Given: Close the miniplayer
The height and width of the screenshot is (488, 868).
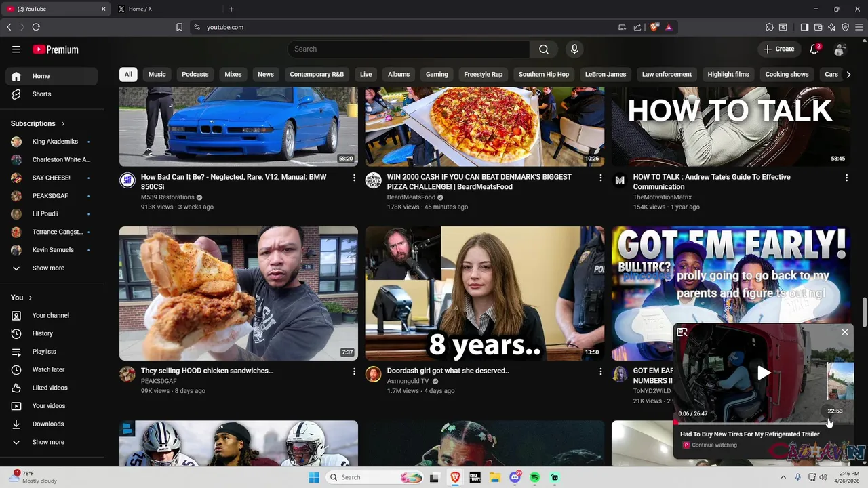Looking at the screenshot, I should (844, 332).
